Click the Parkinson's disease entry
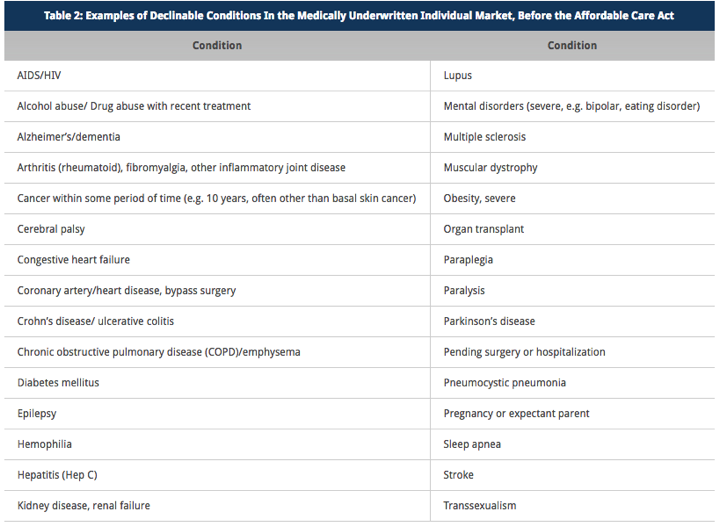The height and width of the screenshot is (527, 720). point(489,321)
